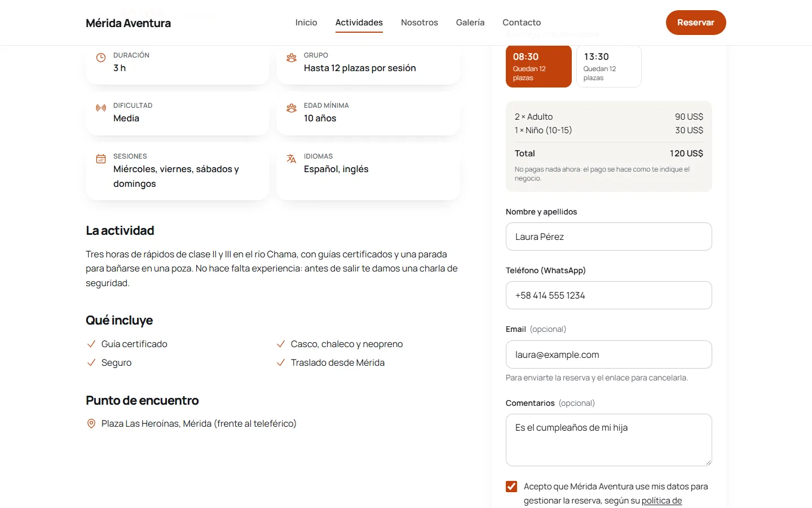Click the difficulty signal icon beside Dificultad
The height and width of the screenshot is (508, 812).
pyautogui.click(x=101, y=108)
